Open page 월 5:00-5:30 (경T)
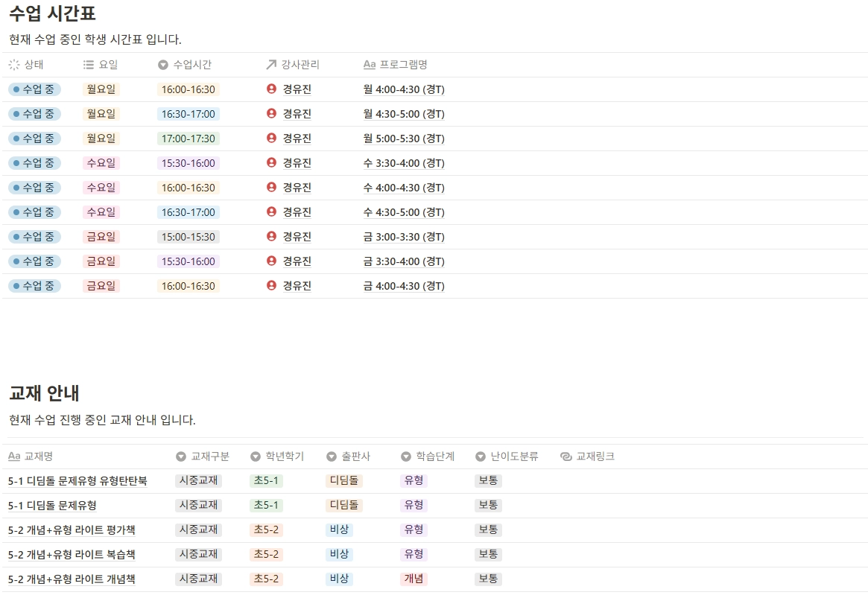868x598 pixels. tap(404, 139)
